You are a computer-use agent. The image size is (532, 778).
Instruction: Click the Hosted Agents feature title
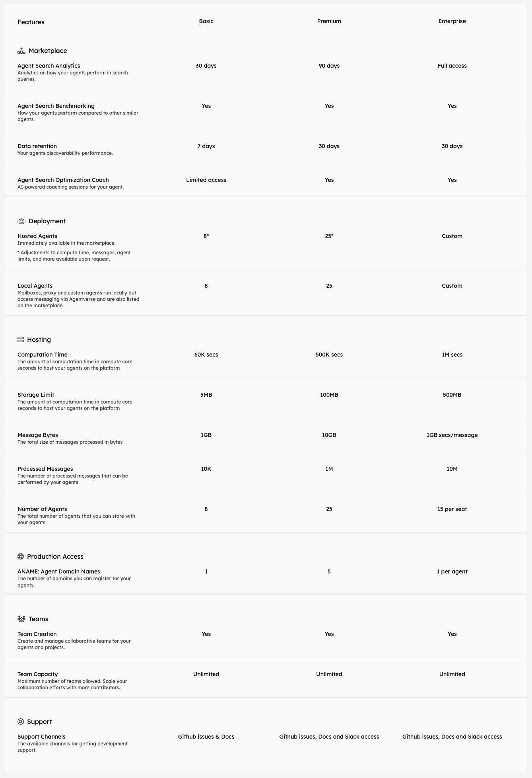[37, 236]
